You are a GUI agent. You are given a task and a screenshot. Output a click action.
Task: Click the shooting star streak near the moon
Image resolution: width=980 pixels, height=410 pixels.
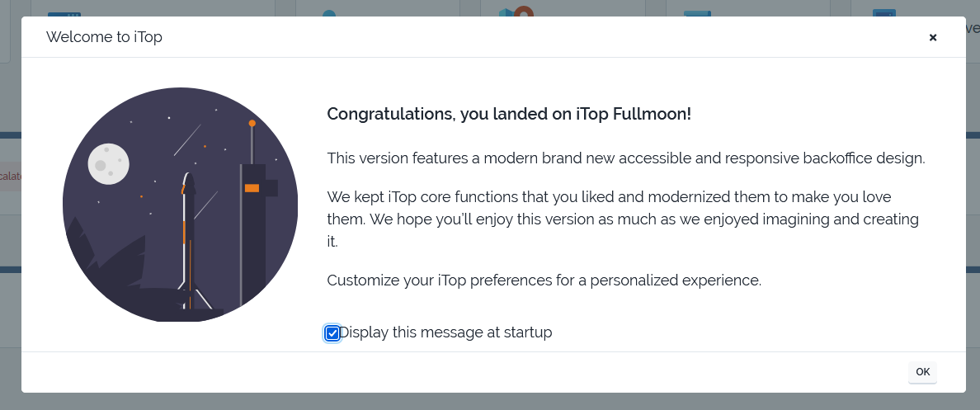(187, 140)
